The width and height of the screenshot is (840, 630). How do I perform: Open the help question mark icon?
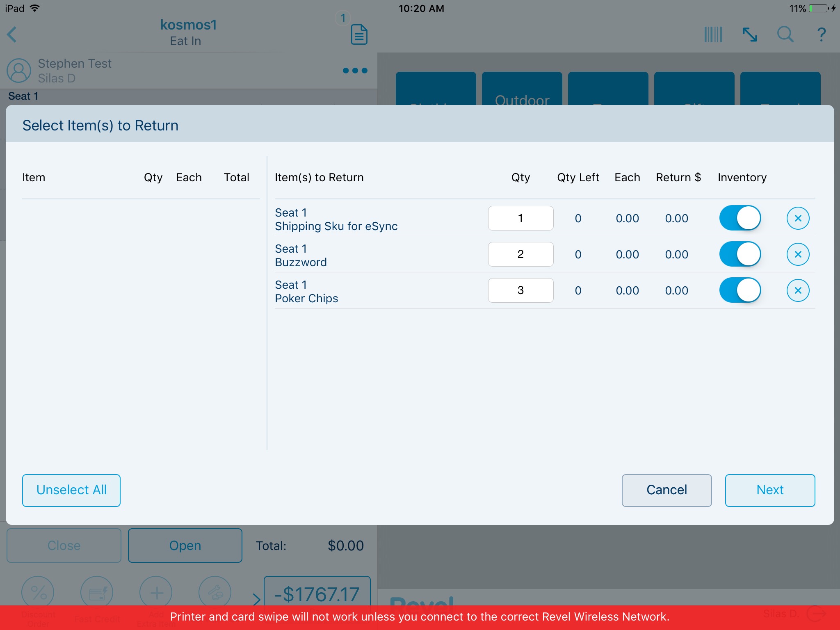822,34
